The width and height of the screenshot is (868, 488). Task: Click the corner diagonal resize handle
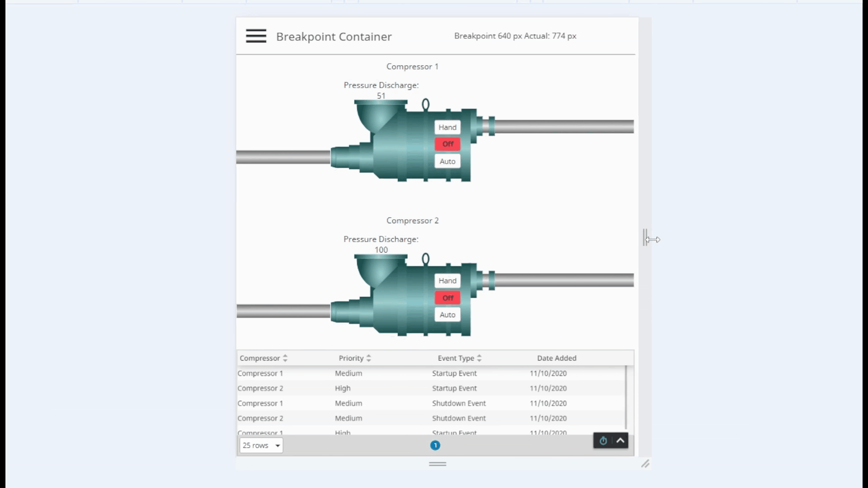tap(645, 464)
